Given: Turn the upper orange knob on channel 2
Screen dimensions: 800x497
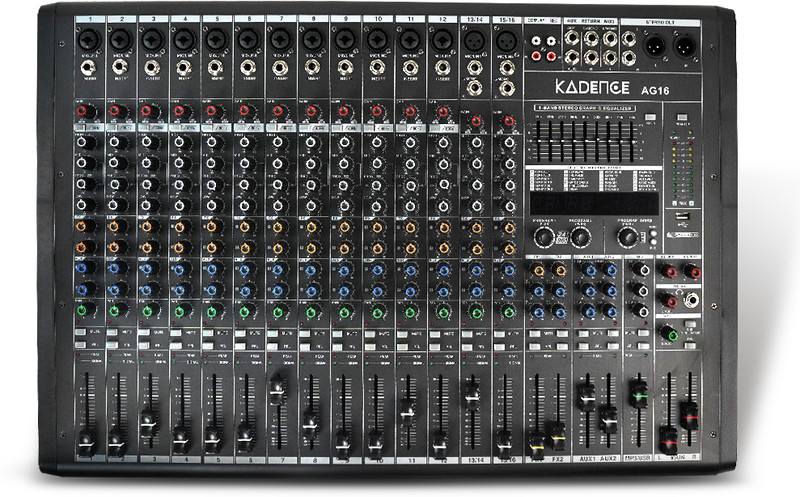Looking at the screenshot, I should point(116,225).
